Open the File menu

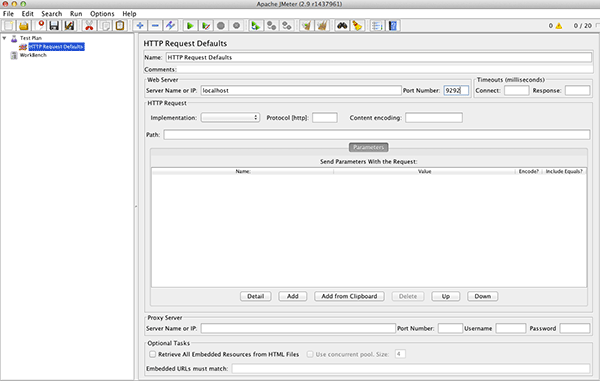pos(8,13)
